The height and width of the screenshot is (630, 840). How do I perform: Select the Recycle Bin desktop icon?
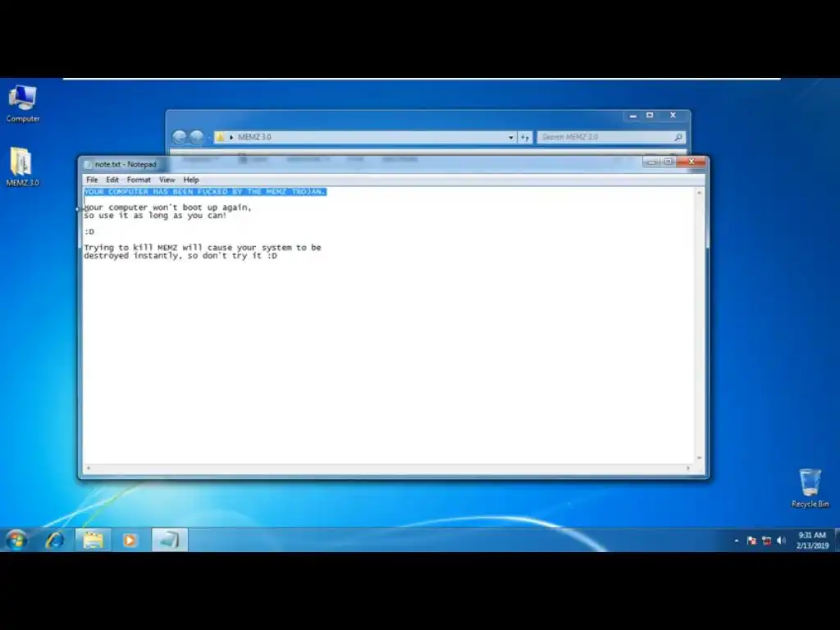point(810,488)
